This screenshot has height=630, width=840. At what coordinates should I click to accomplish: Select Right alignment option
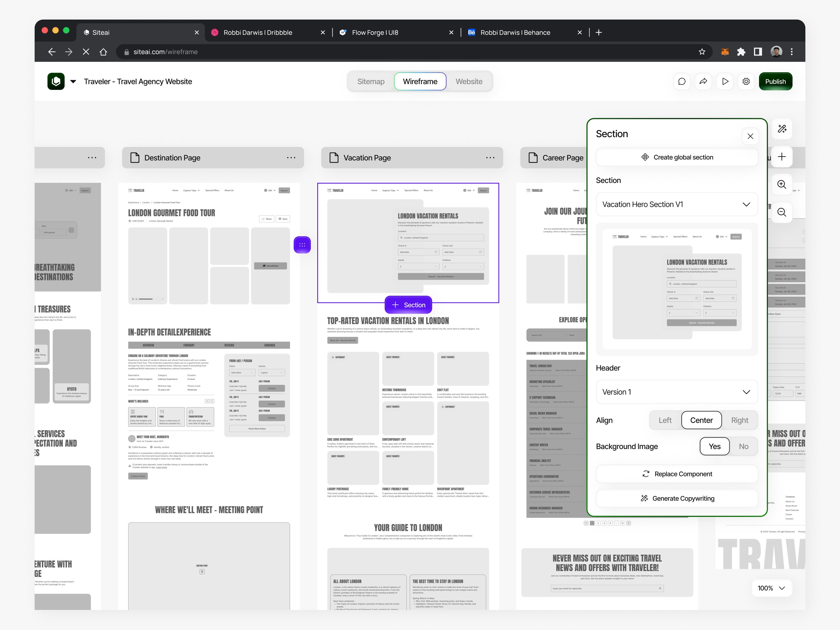(x=739, y=420)
